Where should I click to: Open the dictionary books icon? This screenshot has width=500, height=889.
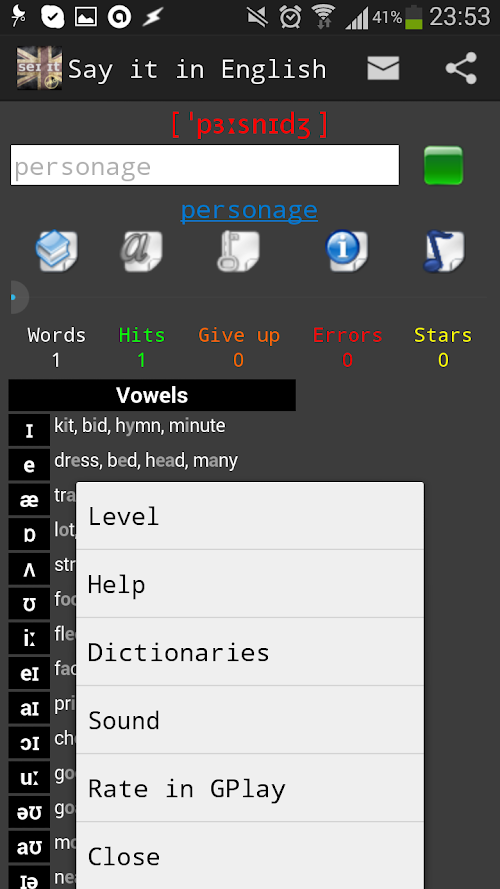point(56,251)
